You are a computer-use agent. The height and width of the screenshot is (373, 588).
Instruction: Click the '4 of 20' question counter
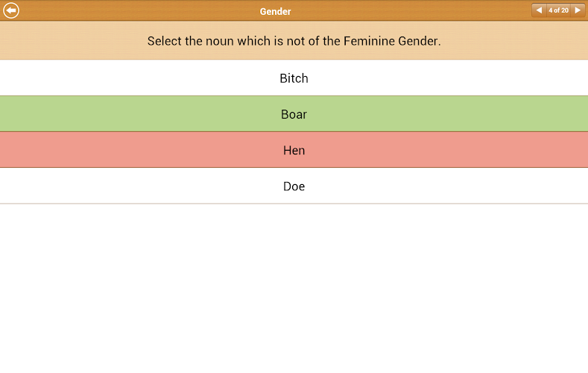pyautogui.click(x=558, y=10)
